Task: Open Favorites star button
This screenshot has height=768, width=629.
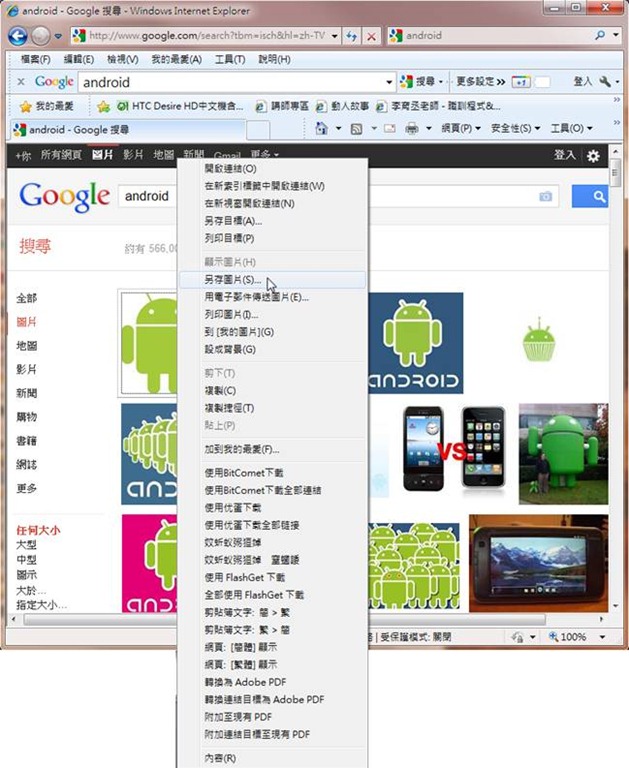Action: coord(48,106)
